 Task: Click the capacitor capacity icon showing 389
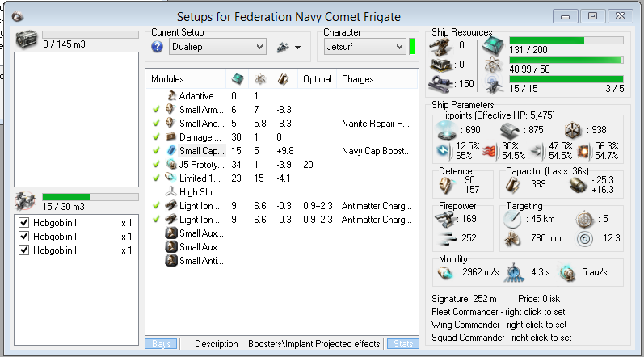pyautogui.click(x=512, y=185)
